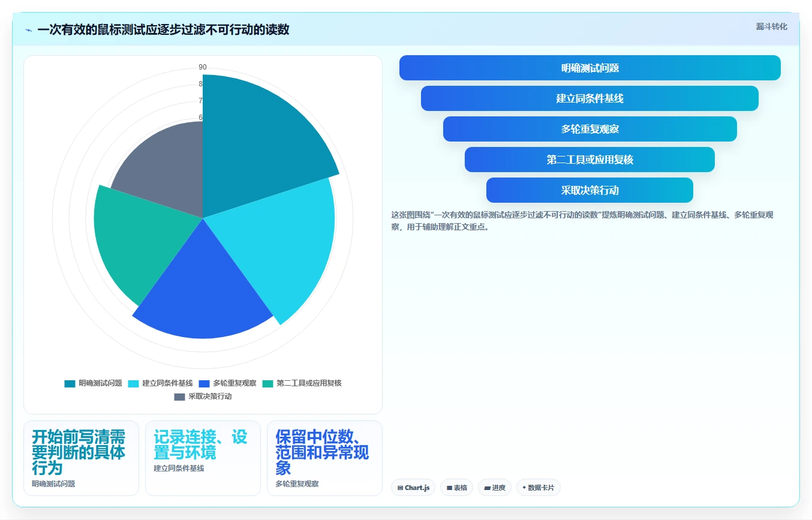812x520 pixels.
Task: Select the 多轮重复观察 funnel stage bar
Action: (590, 129)
